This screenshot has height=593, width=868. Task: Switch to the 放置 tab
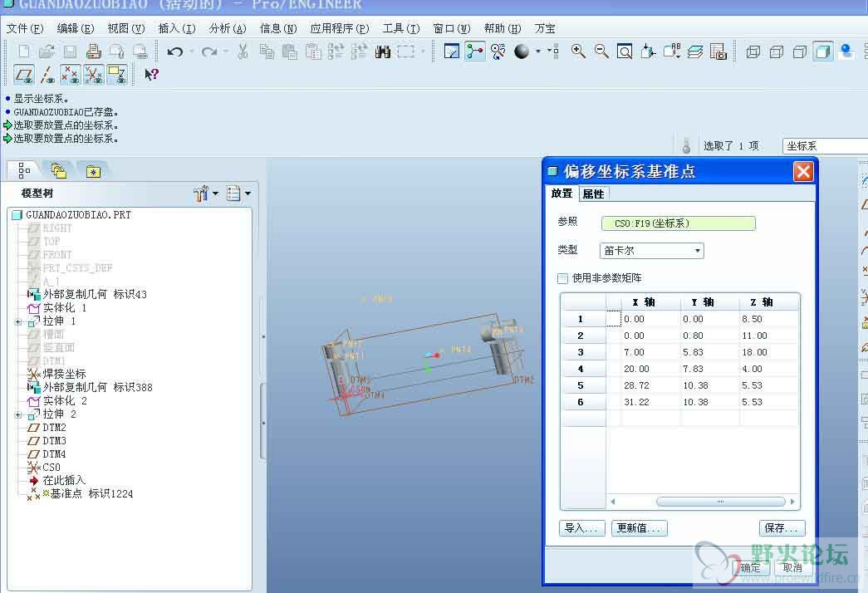click(562, 194)
